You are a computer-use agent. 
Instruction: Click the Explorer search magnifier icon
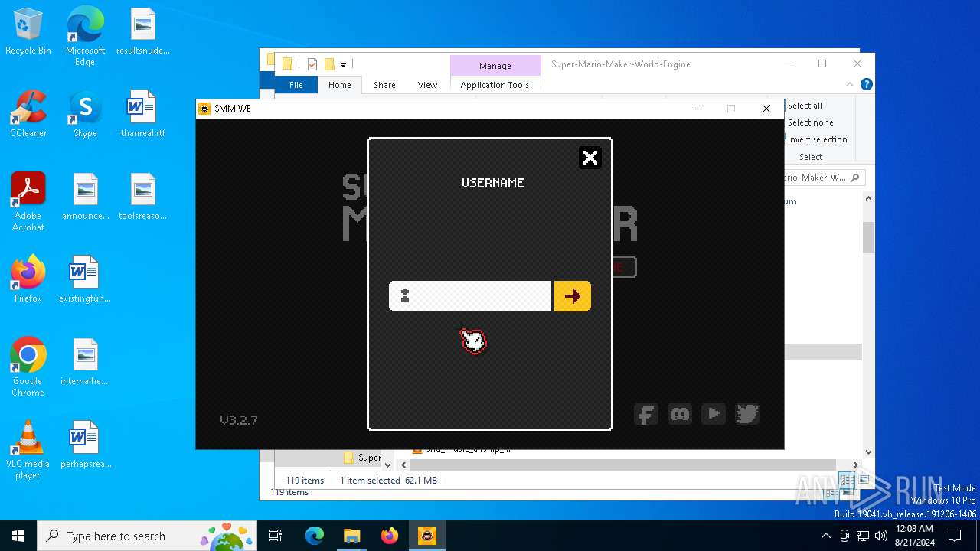pyautogui.click(x=855, y=178)
